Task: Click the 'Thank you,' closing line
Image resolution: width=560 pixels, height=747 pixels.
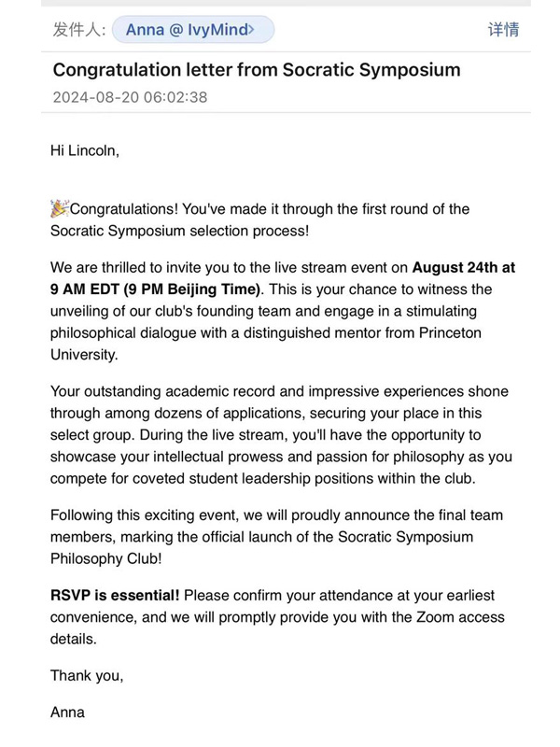Action: pyautogui.click(x=87, y=675)
